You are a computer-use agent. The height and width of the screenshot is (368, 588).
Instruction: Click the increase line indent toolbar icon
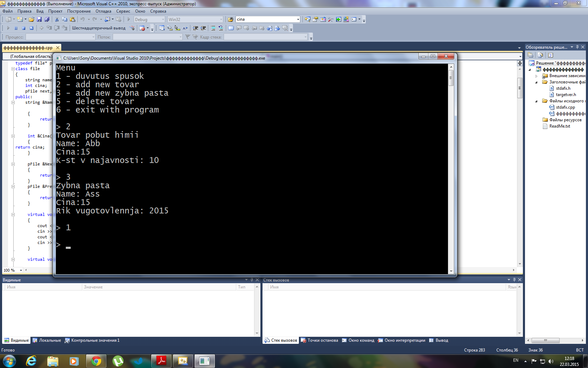203,28
